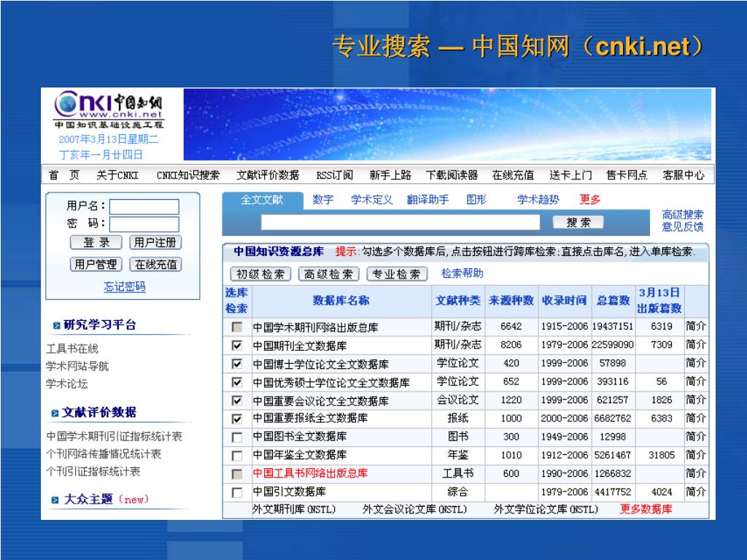The image size is (747, 560).
Task: Click the 忘记密码 link
Action: point(125,287)
